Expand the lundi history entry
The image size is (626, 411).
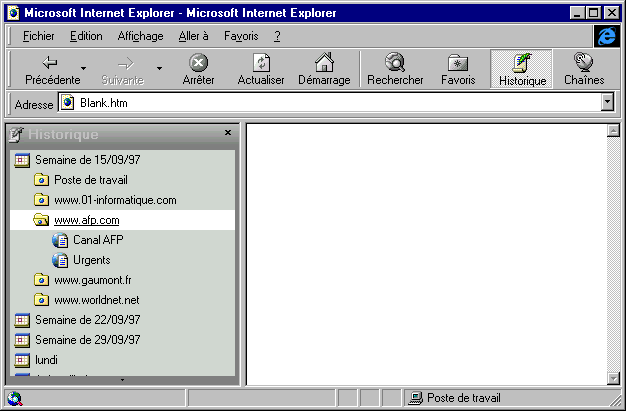tap(46, 360)
